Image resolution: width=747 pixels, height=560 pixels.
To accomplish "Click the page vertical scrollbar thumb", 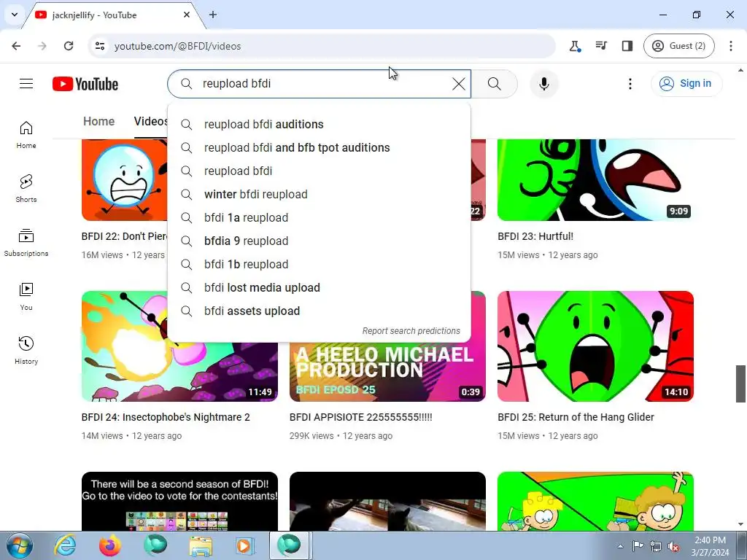I will click(740, 384).
